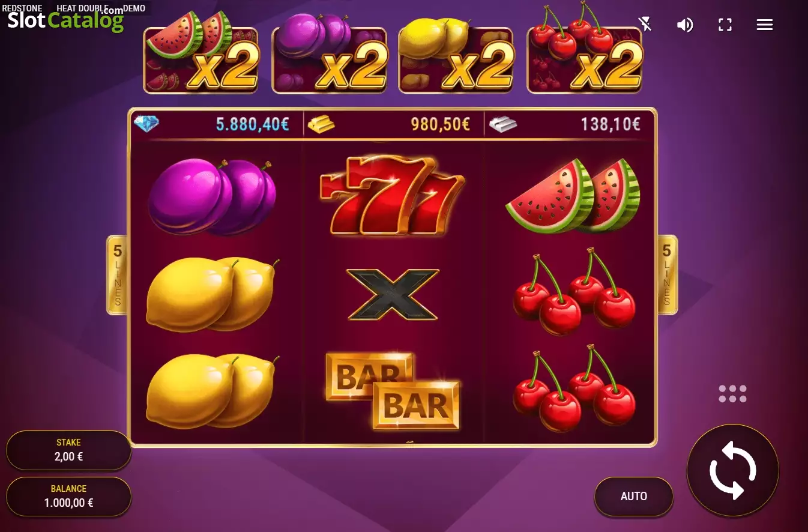The width and height of the screenshot is (808, 532).
Task: Click the triple 777 symbol
Action: (x=393, y=195)
